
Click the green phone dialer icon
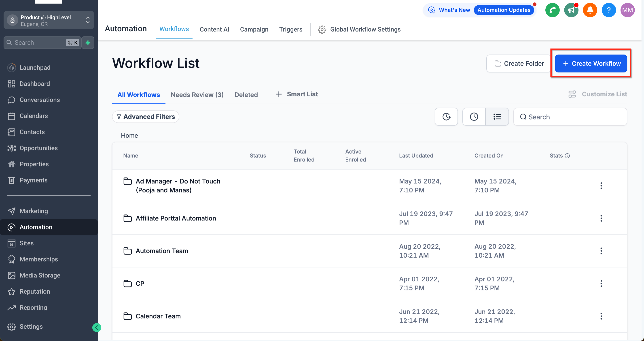[x=552, y=10]
